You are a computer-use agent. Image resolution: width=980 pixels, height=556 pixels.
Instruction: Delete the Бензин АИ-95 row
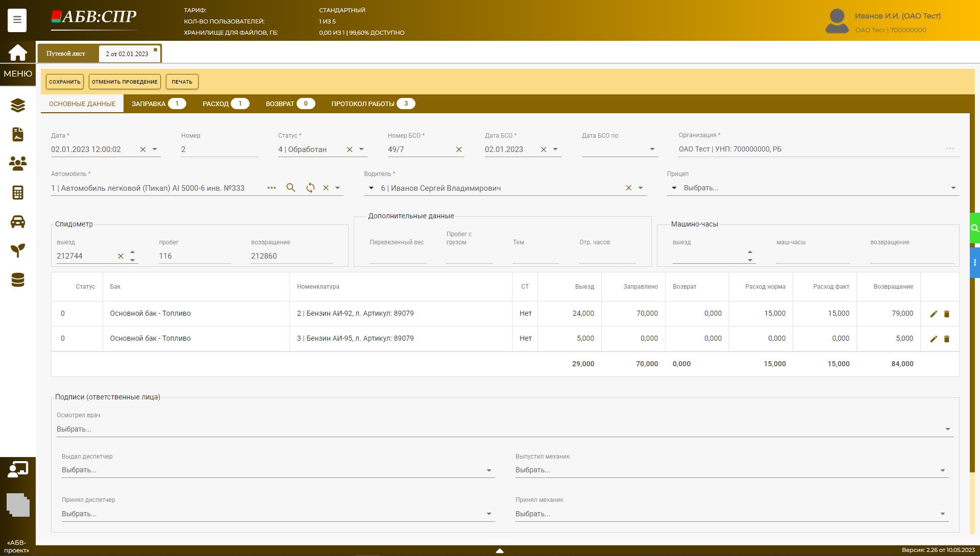(x=946, y=339)
